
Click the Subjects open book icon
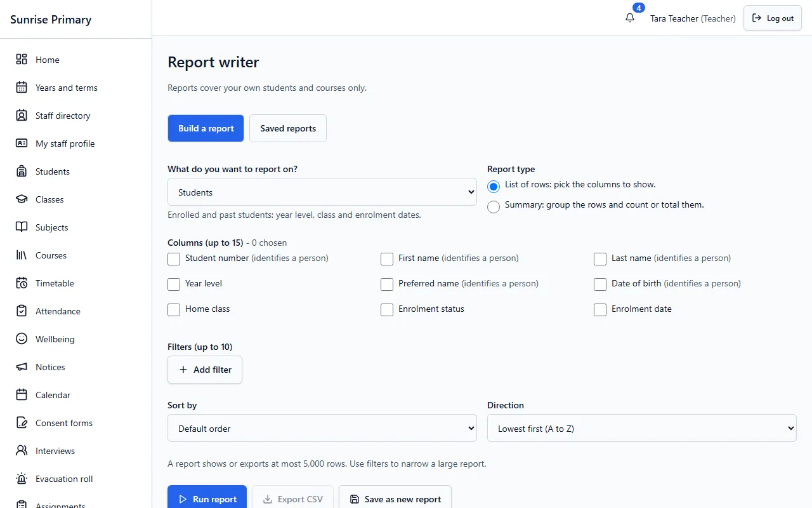(x=22, y=227)
